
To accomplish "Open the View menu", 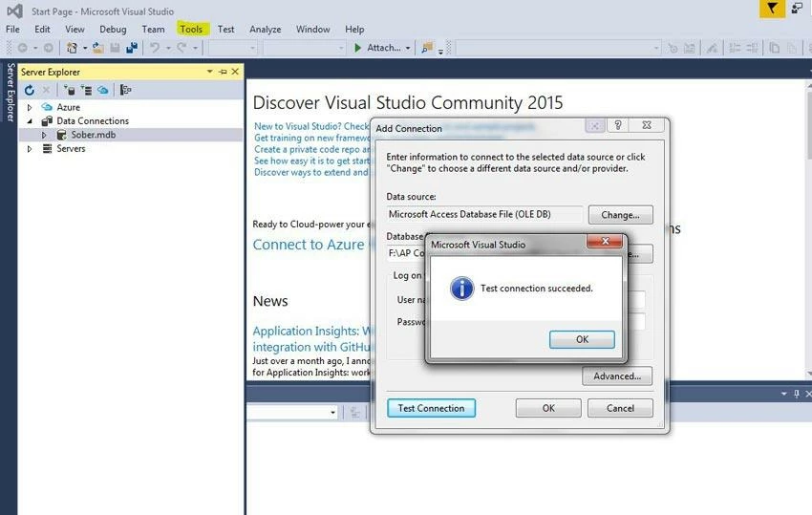I will [75, 29].
